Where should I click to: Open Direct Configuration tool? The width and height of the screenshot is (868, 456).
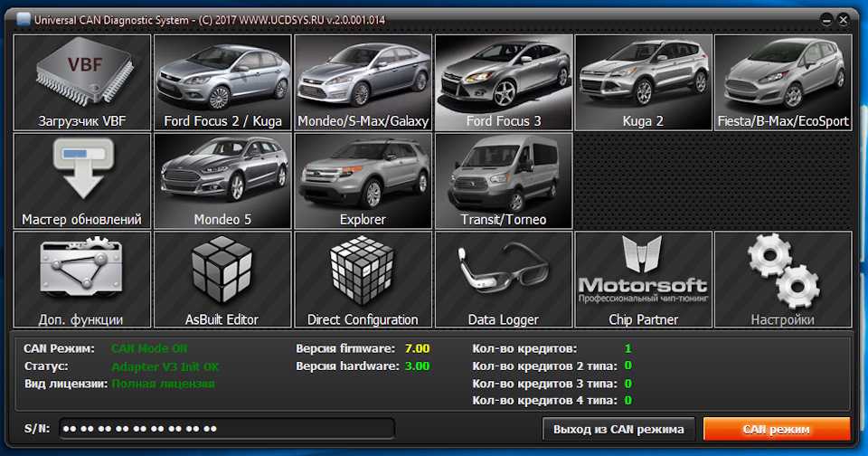(363, 280)
